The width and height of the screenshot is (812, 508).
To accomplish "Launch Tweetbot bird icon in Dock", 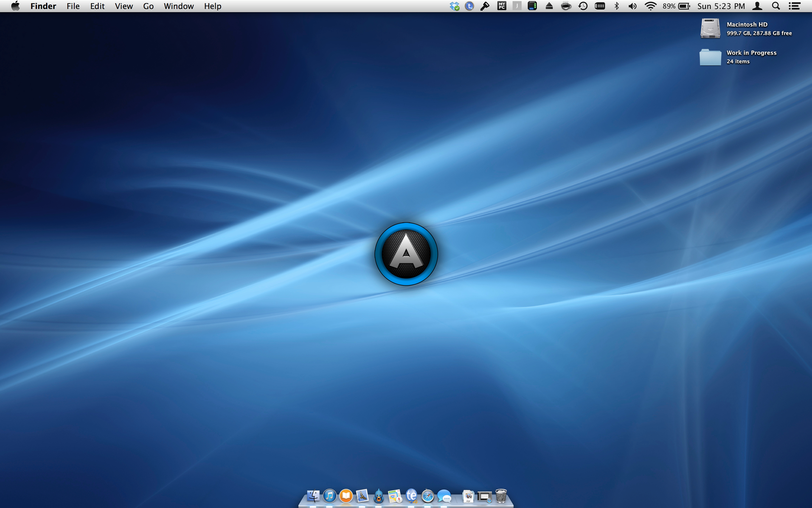I will (379, 496).
